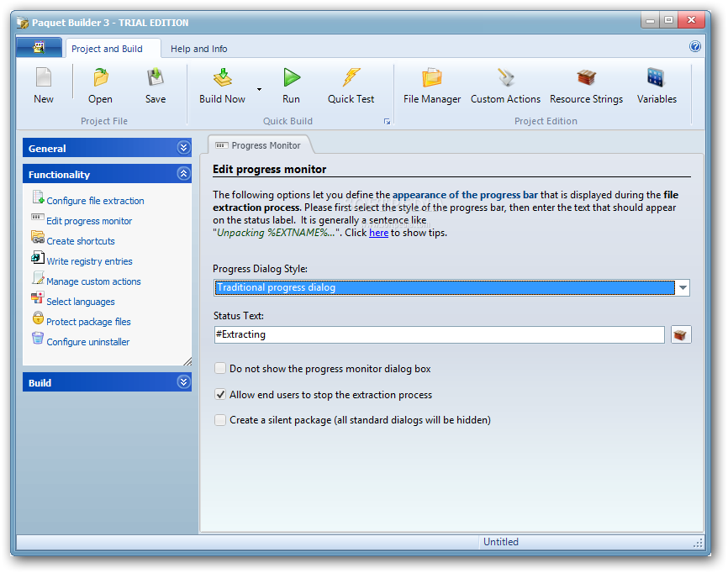The width and height of the screenshot is (728, 573).
Task: Click the Protect package files lock icon
Action: [x=38, y=318]
